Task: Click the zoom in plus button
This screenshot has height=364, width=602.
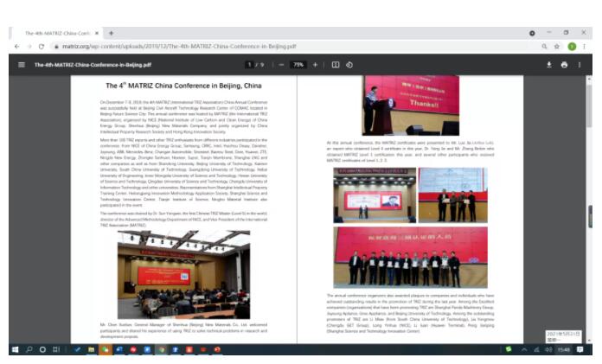Action: coord(315,65)
